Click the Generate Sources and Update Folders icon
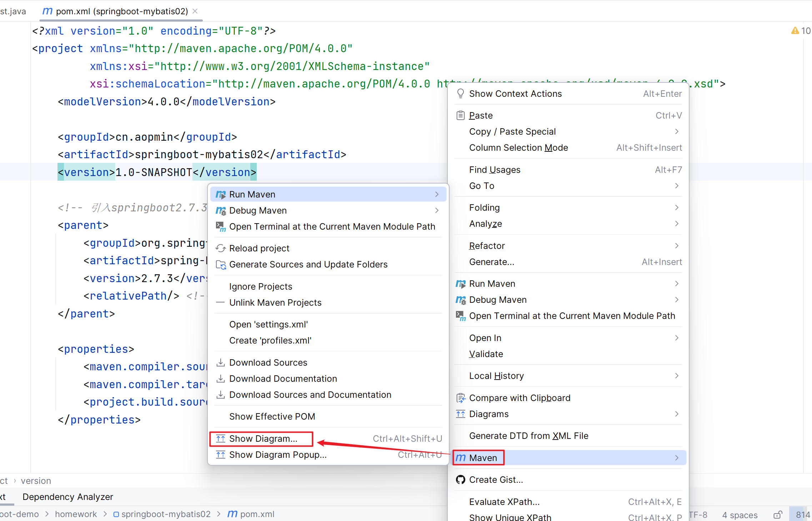 coord(221,265)
